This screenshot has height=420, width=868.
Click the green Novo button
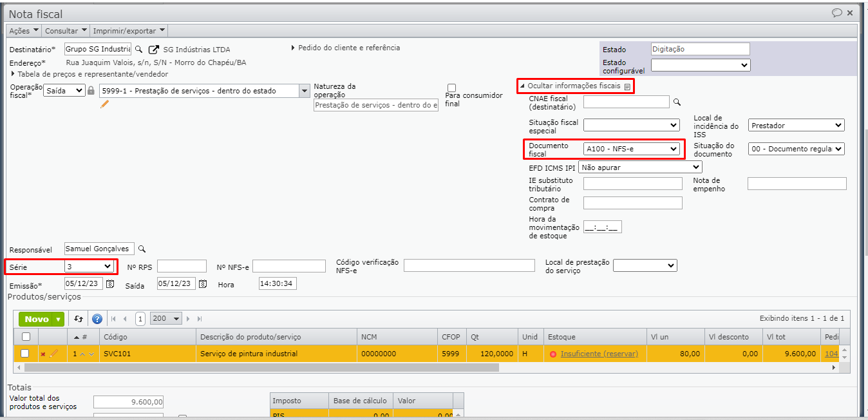[36, 319]
